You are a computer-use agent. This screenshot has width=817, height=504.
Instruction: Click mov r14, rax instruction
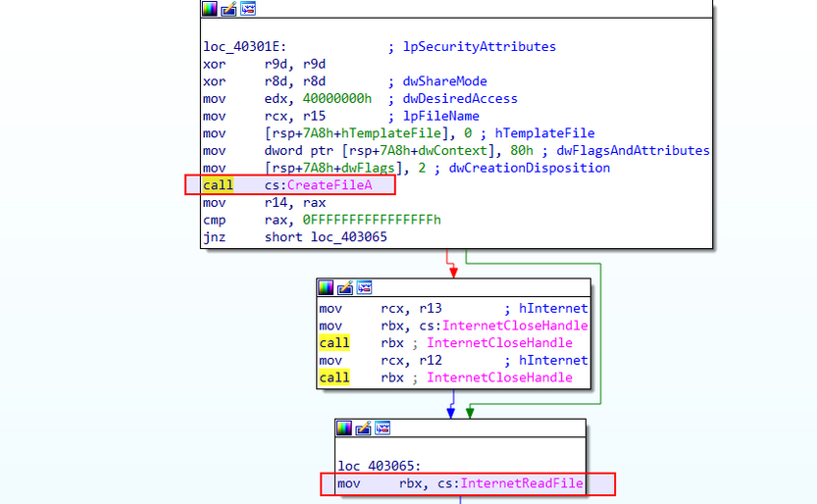pos(265,203)
